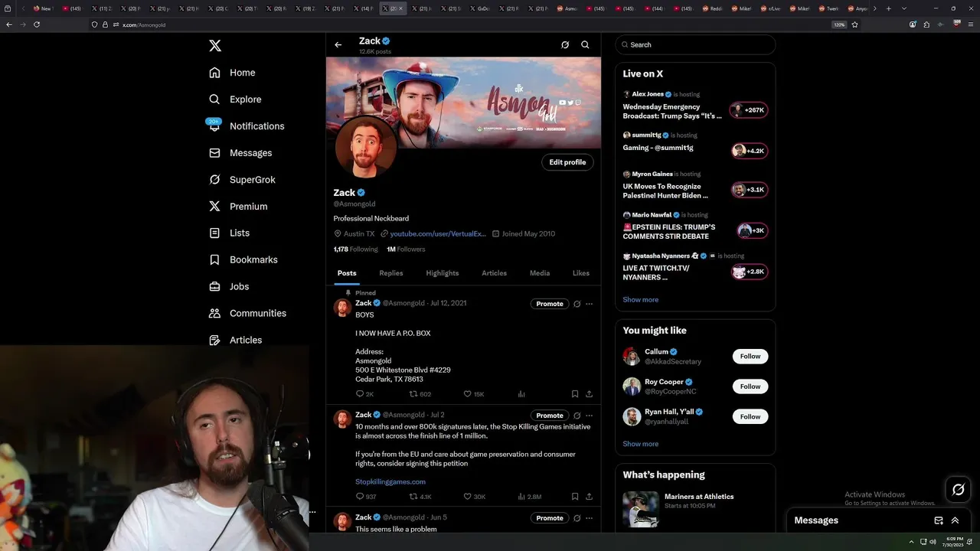This screenshot has height=551, width=980.
Task: Click the X logo in the sidebar
Action: pos(215,46)
